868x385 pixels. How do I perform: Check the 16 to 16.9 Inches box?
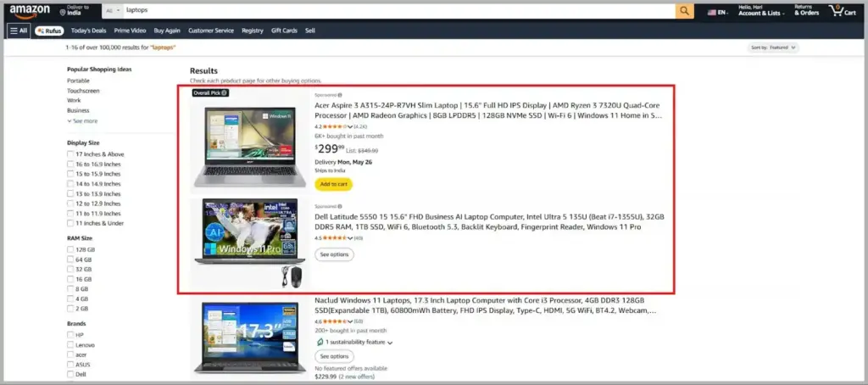[70, 165]
